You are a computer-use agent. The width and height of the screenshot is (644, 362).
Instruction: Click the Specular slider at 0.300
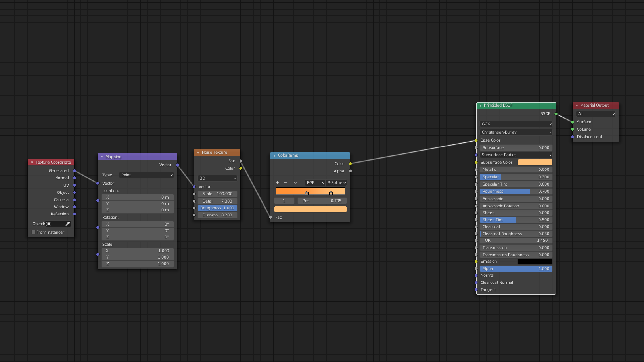click(x=516, y=177)
